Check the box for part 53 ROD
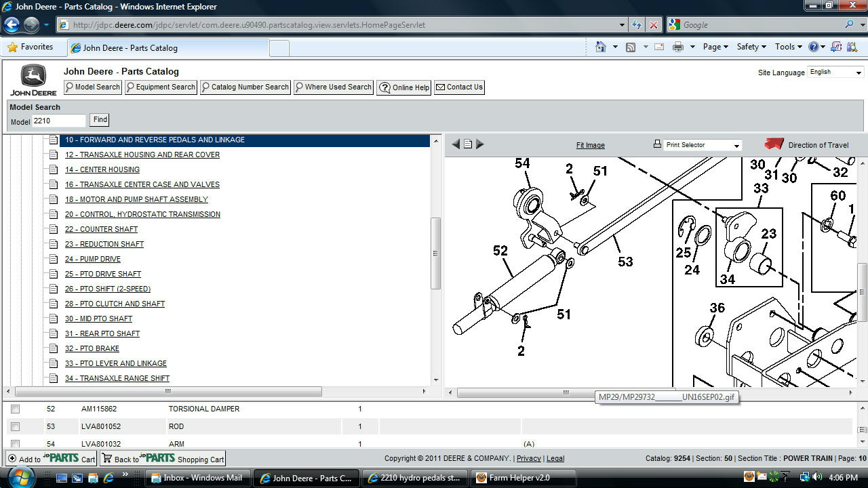The width and height of the screenshot is (868, 488). (16, 426)
